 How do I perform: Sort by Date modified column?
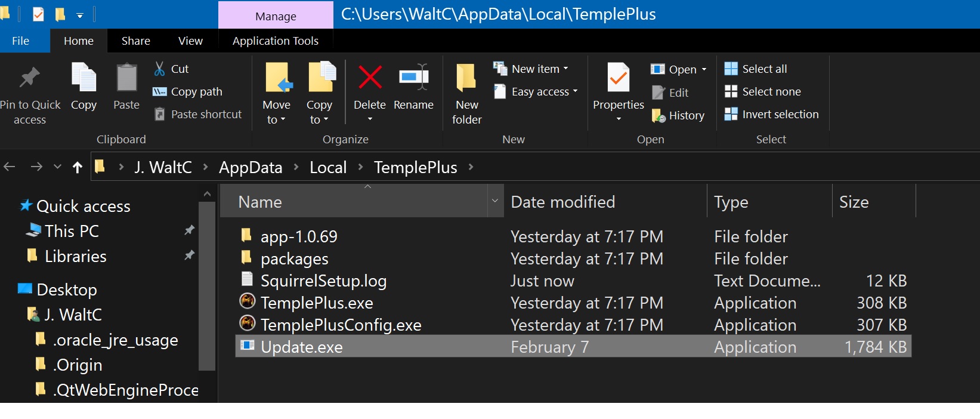click(605, 201)
